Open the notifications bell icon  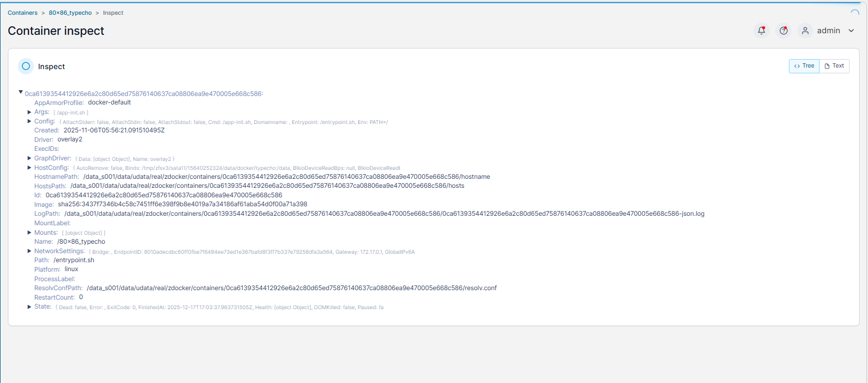click(x=761, y=31)
